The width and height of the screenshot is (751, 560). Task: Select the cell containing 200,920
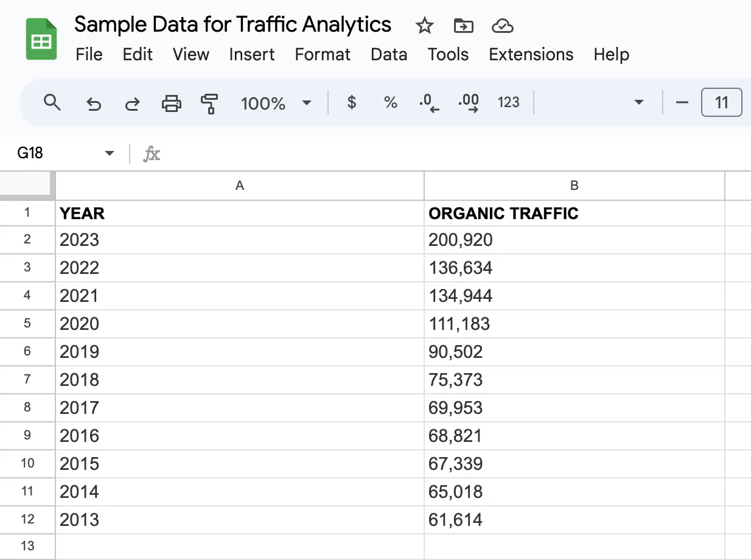tap(575, 240)
